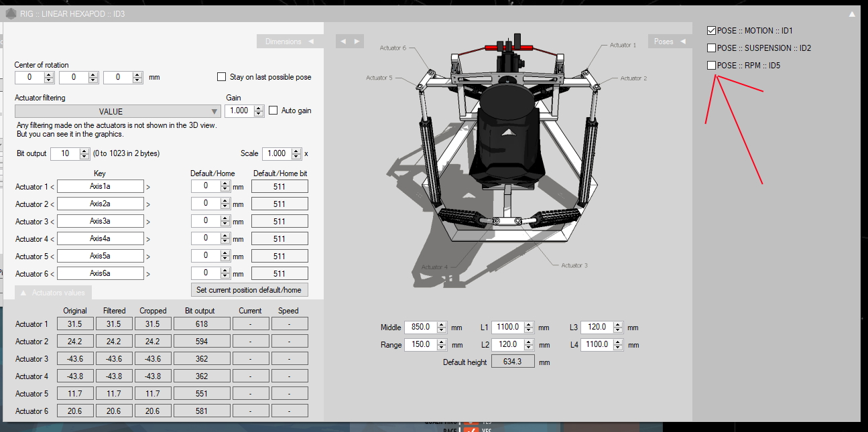
Task: Click the left arrow above 3D view
Action: pos(343,42)
